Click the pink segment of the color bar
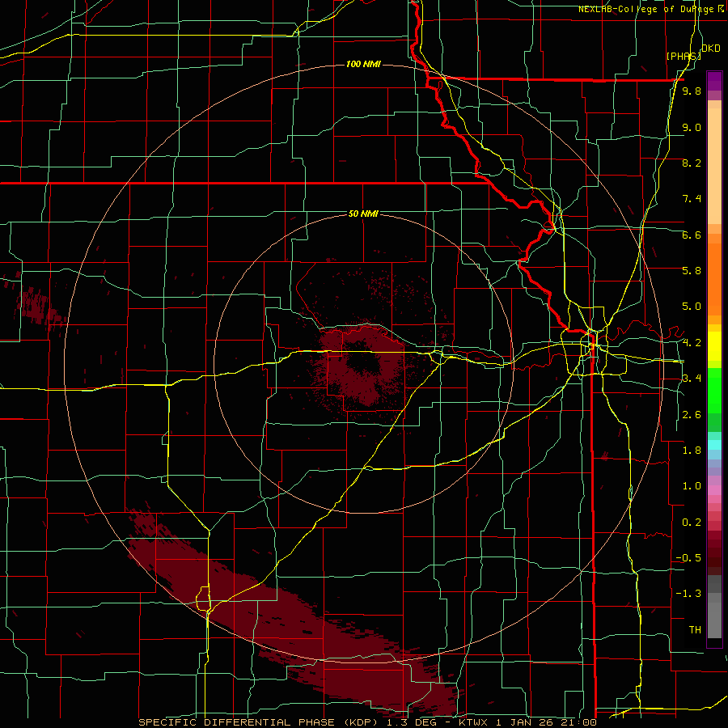The width and height of the screenshot is (728, 728). coord(714,490)
